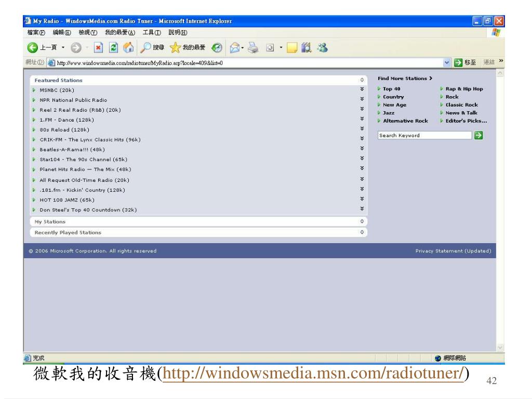Open the Top 40 genre link
The width and height of the screenshot is (532, 399).
392,89
